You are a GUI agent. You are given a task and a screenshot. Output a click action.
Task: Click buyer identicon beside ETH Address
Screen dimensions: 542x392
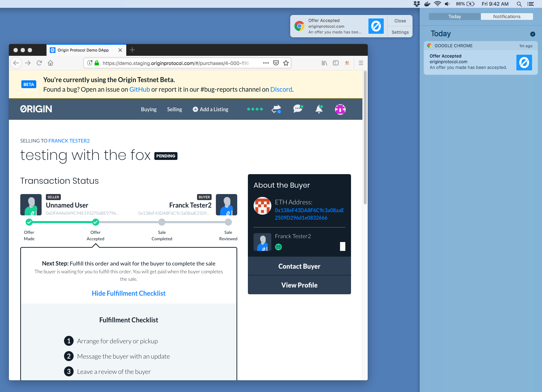click(x=262, y=206)
